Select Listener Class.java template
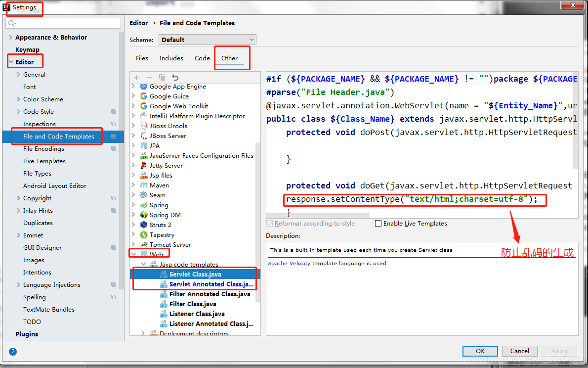Viewport: 588px width, 368px height. tap(197, 314)
